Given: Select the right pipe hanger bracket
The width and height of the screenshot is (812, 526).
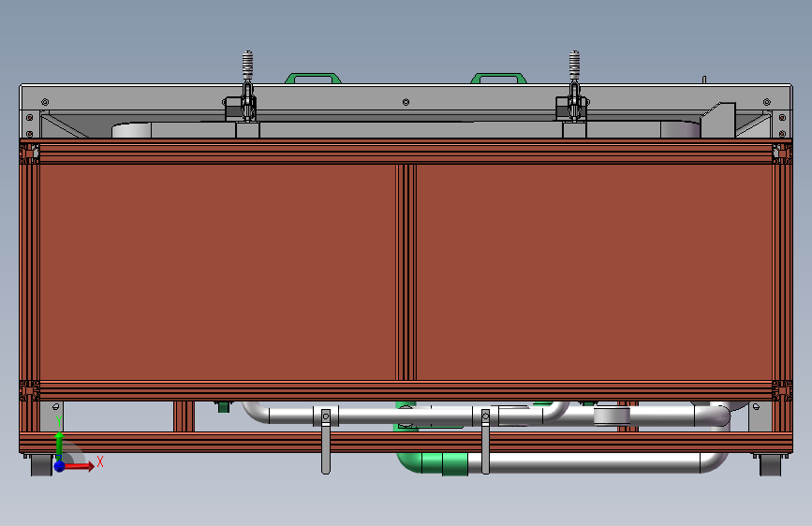Looking at the screenshot, I should click(485, 441).
